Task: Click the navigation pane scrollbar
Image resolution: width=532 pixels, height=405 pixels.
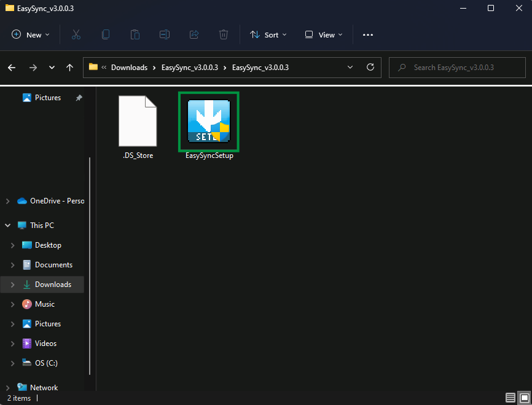Action: click(x=90, y=266)
